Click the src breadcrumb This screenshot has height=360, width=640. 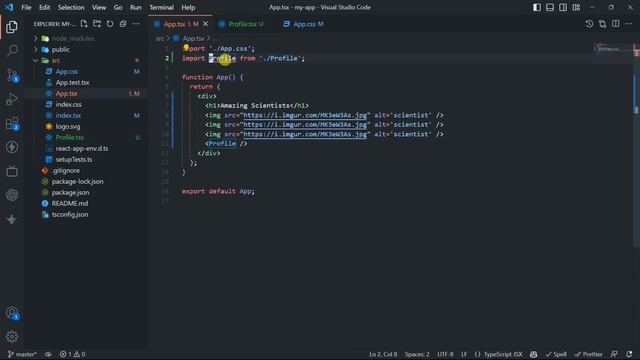point(160,38)
